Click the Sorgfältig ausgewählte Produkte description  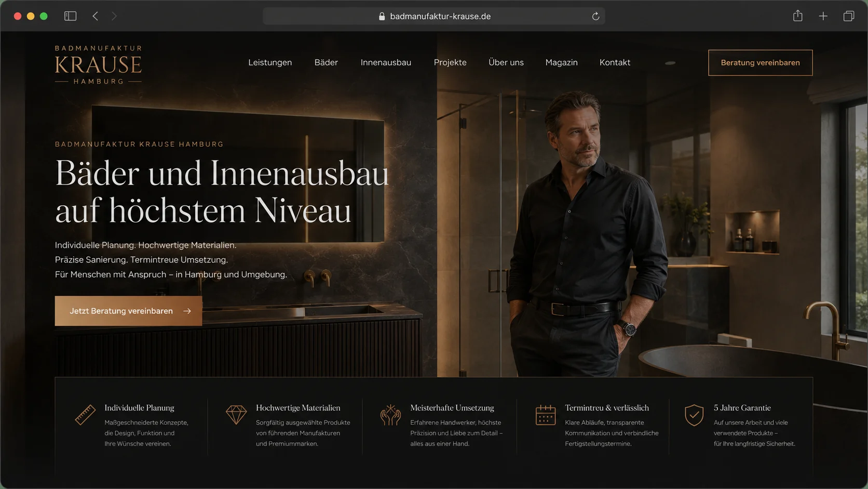303,433
